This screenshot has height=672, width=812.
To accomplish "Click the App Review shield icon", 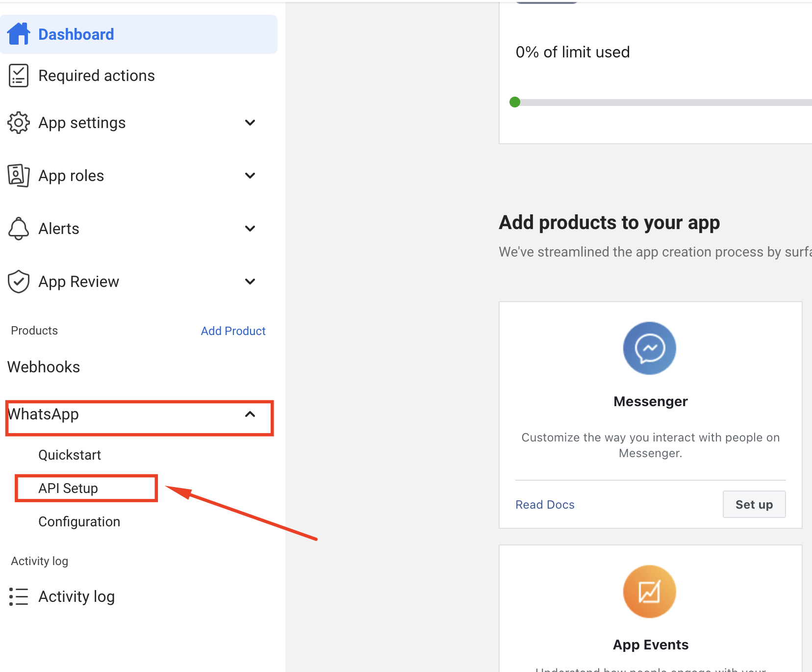I will pos(19,282).
